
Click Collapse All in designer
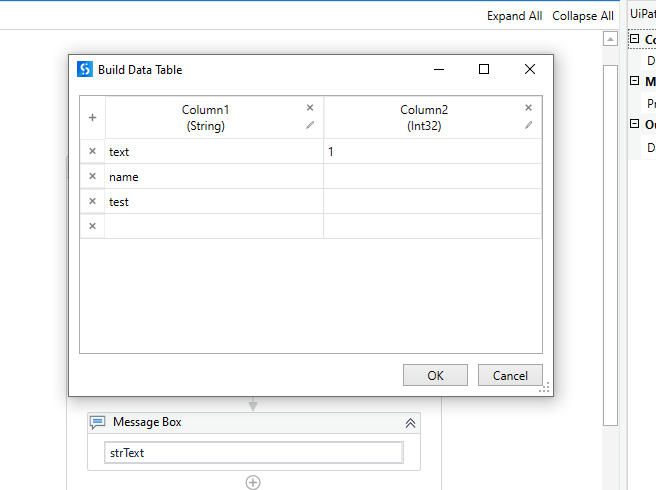click(x=583, y=16)
